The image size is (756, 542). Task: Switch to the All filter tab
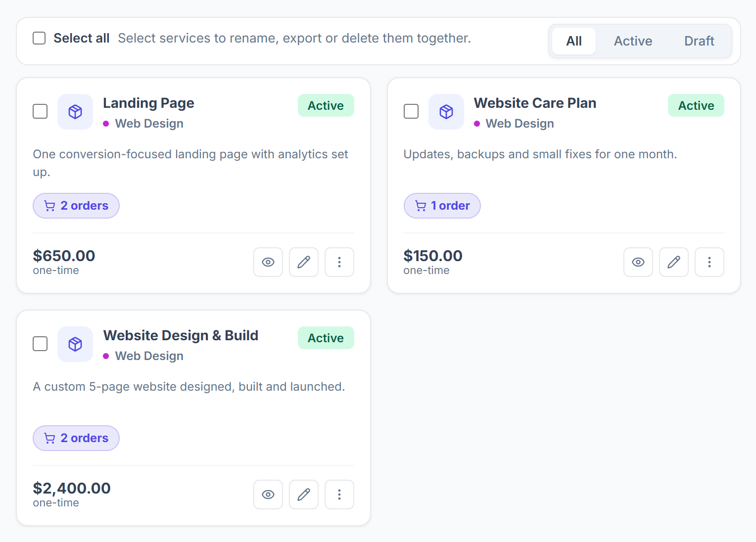(x=574, y=41)
